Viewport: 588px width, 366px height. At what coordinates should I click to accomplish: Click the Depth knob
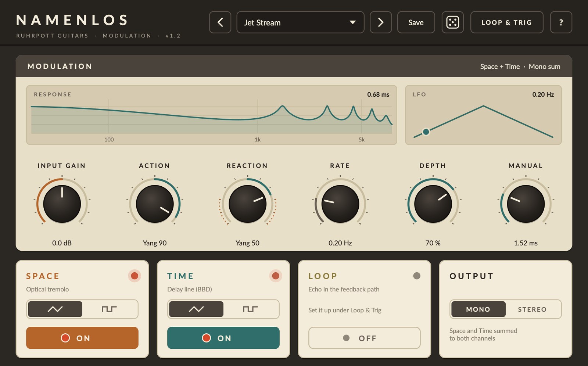pyautogui.click(x=433, y=204)
